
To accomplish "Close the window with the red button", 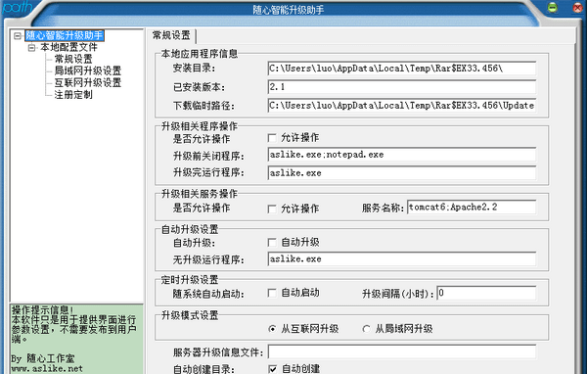I will tap(578, 7).
